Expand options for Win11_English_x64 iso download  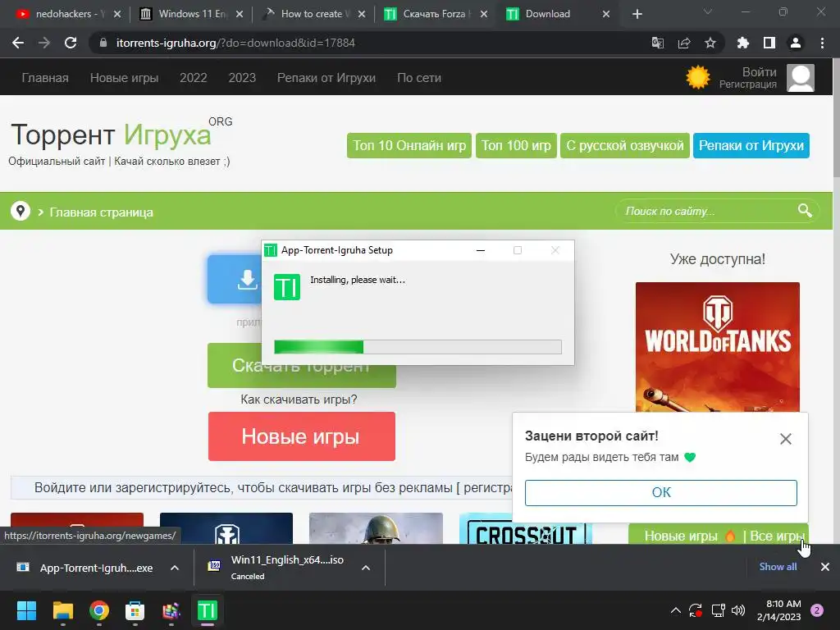click(x=366, y=568)
